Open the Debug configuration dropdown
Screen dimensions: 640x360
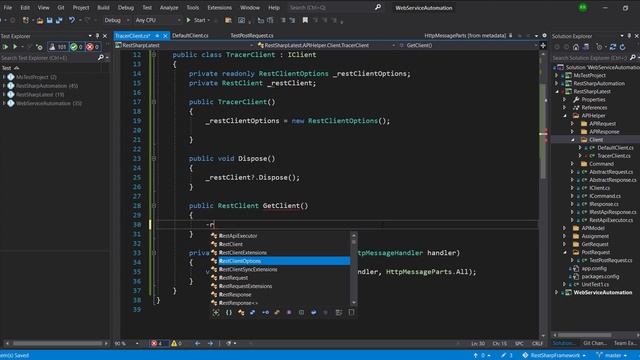(116, 20)
